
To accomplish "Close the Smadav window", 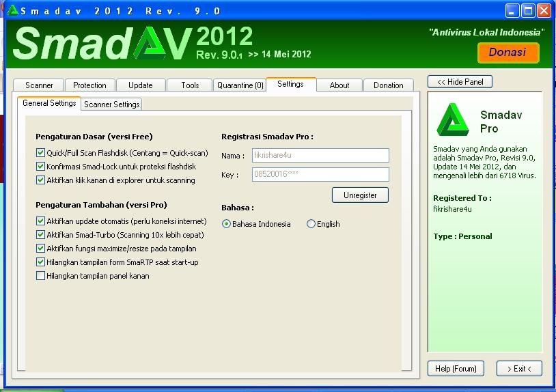I will (544, 11).
